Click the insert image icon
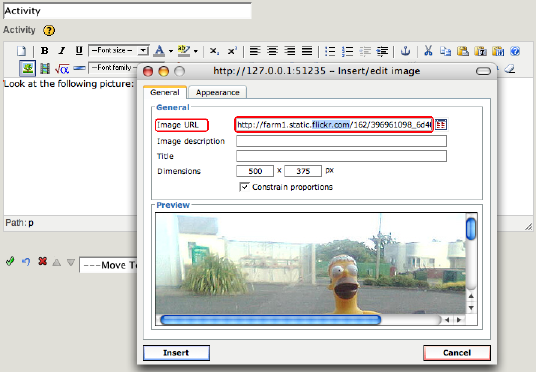Screen dimensions: 536x372 pos(27,68)
